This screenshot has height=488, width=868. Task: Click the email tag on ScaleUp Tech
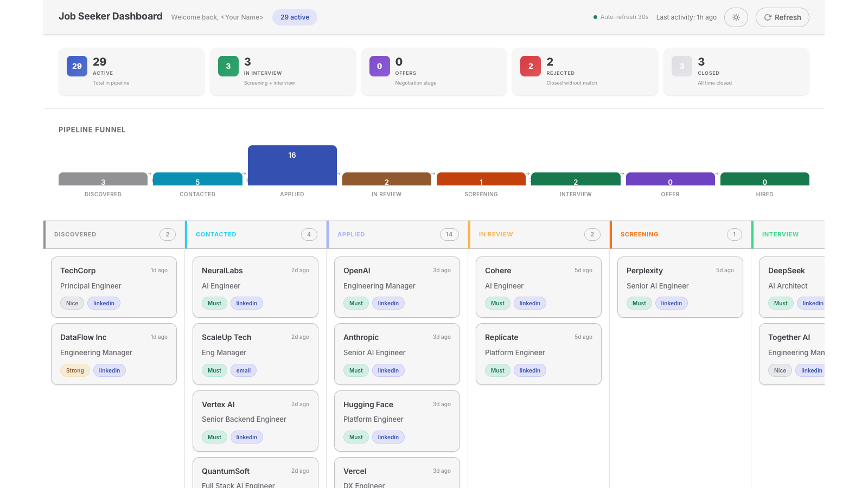pos(244,370)
